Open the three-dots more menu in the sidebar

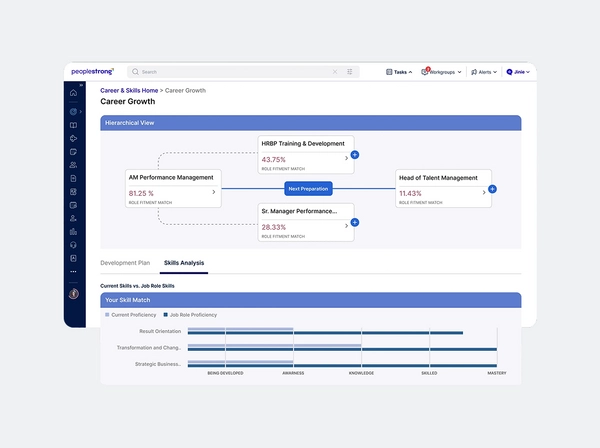point(73,271)
